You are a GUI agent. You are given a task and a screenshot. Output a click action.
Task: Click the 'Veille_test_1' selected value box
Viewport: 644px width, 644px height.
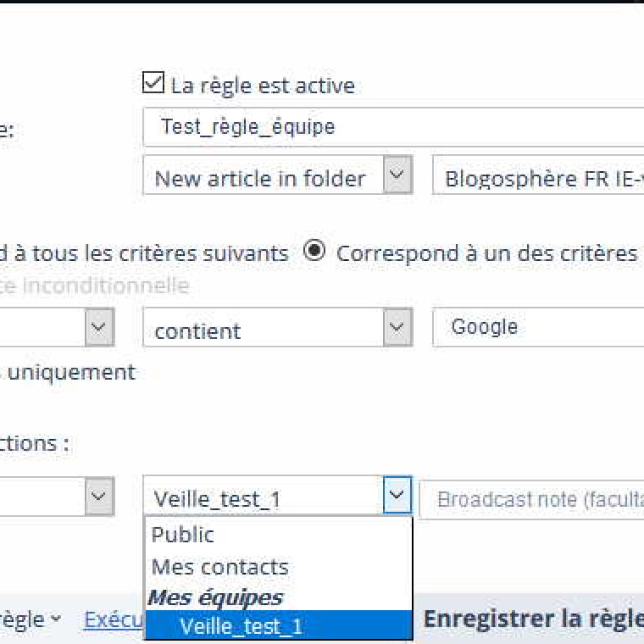pyautogui.click(x=264, y=496)
